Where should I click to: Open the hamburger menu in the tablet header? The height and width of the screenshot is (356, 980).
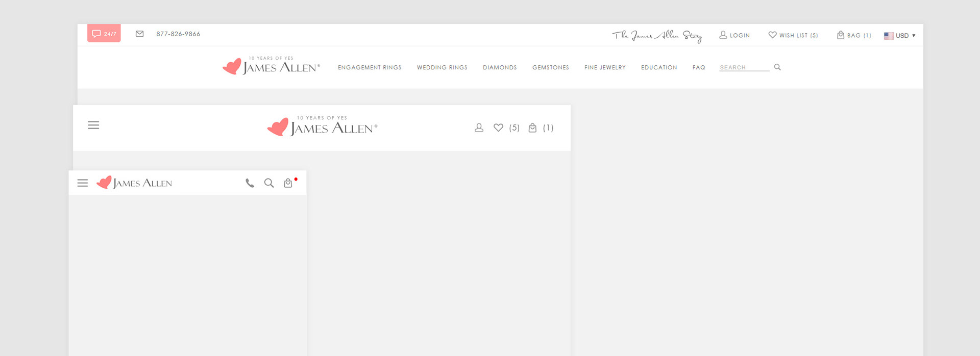pos(93,125)
